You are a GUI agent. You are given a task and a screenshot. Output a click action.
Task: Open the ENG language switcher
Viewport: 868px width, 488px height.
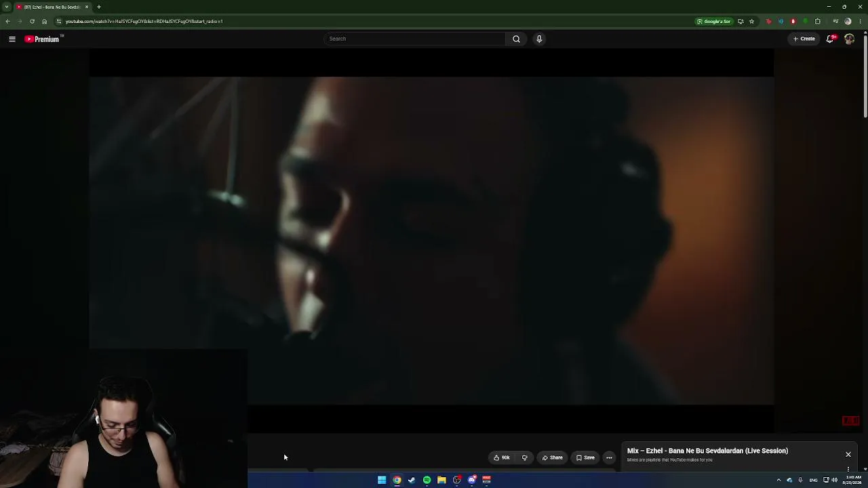tap(813, 480)
